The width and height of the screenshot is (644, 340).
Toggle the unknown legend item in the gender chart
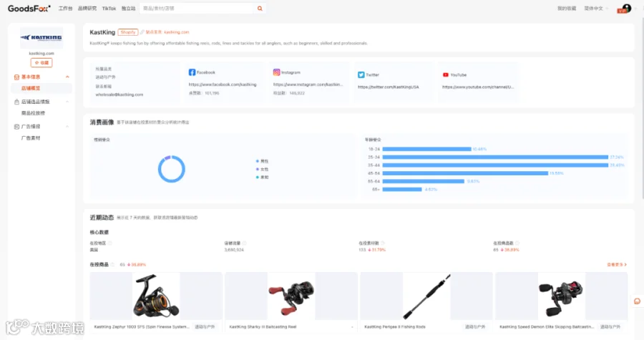click(x=262, y=178)
